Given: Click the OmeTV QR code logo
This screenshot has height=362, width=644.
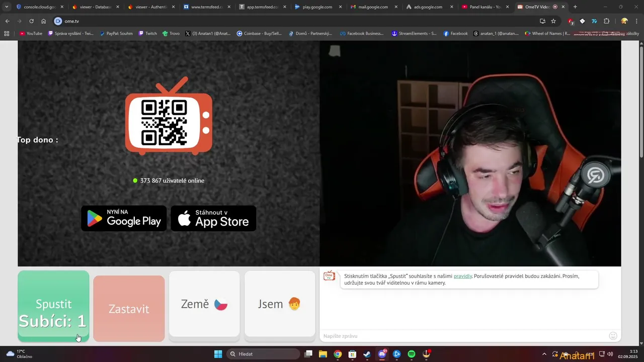Looking at the screenshot, I should click(x=169, y=116).
